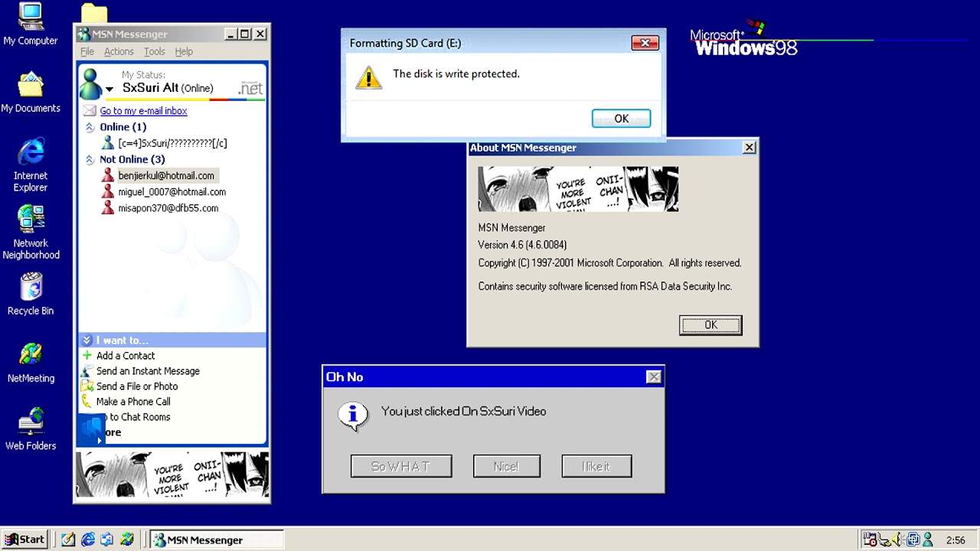Screen dimensions: 980x551
Task: Click the MSN buddy avatar next to My Status
Action: pyautogui.click(x=91, y=84)
